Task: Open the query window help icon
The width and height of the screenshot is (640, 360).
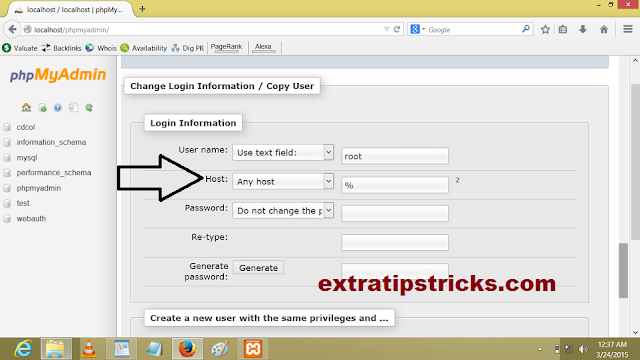Action: pos(58,108)
